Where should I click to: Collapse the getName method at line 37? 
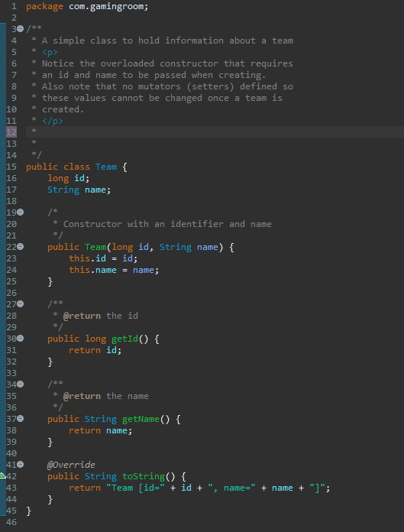pyautogui.click(x=21, y=419)
